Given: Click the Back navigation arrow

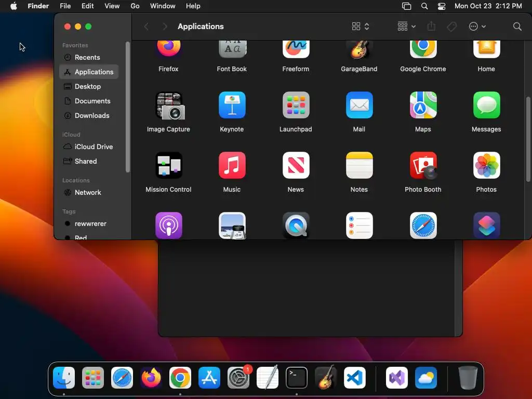Looking at the screenshot, I should [x=147, y=26].
